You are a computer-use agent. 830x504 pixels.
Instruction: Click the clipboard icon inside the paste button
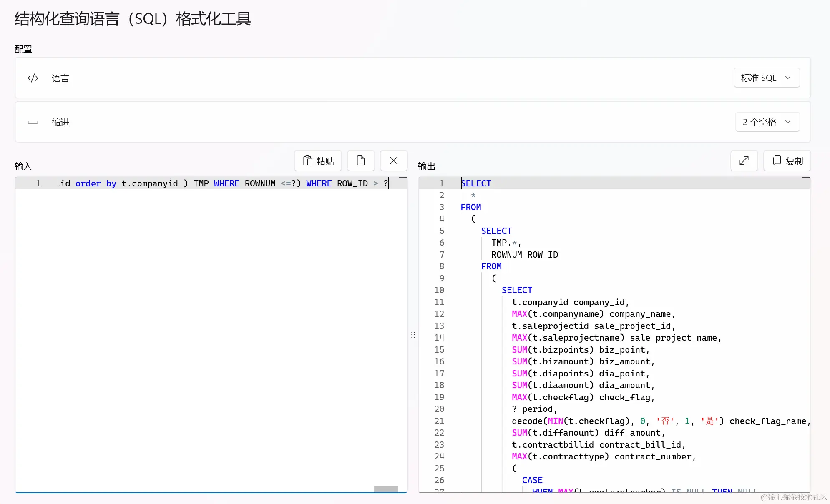coord(307,160)
